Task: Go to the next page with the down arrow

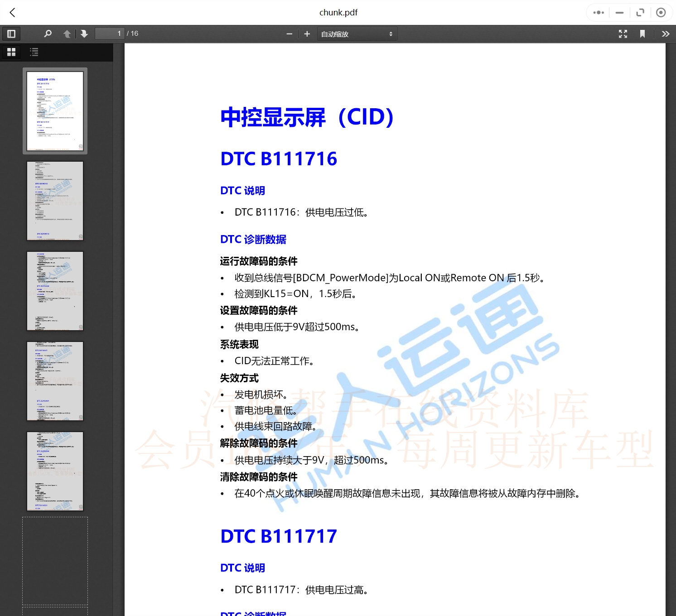Action: (x=84, y=34)
